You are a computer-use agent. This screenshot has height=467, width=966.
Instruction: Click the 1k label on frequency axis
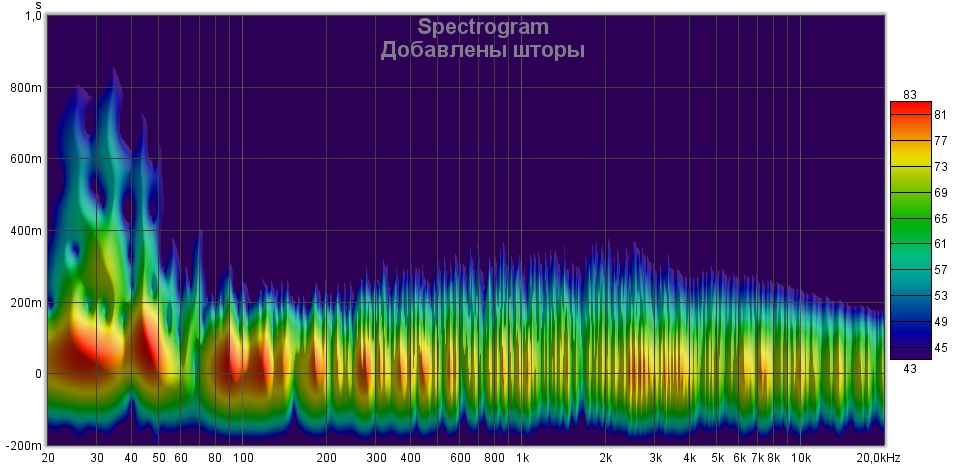point(522,458)
